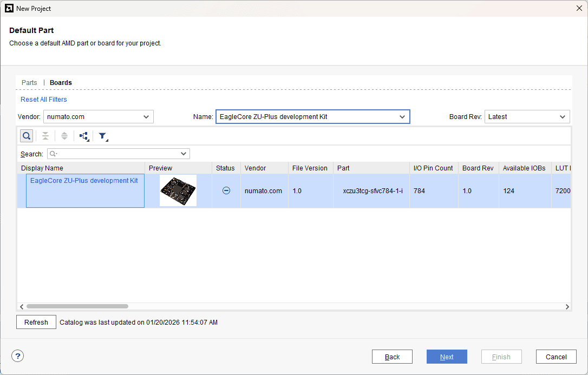Click the Vivado logo in the title bar
This screenshot has width=588, height=375.
(x=9, y=8)
